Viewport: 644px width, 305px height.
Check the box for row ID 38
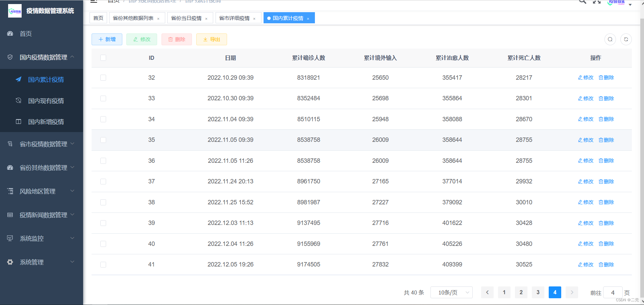point(103,202)
